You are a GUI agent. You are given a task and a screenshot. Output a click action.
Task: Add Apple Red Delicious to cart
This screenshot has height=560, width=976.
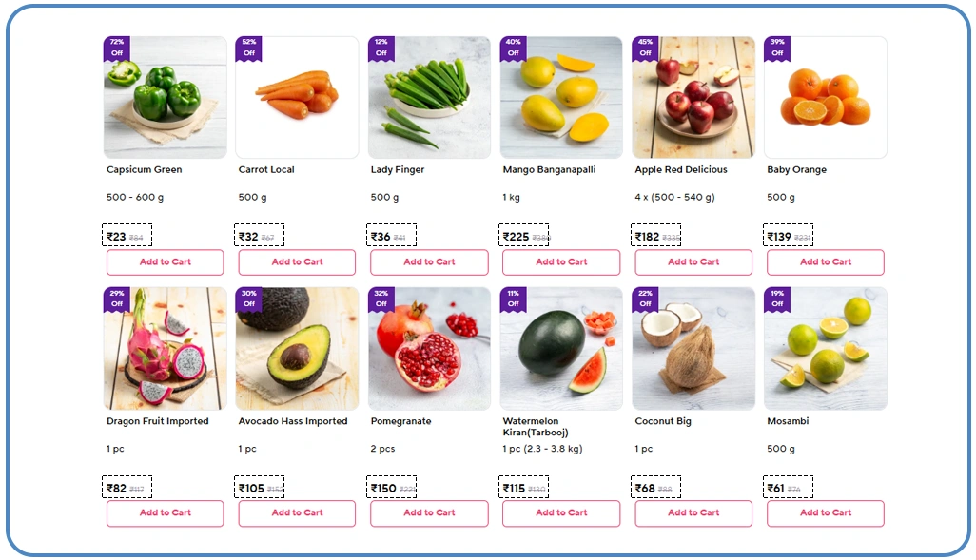(693, 262)
